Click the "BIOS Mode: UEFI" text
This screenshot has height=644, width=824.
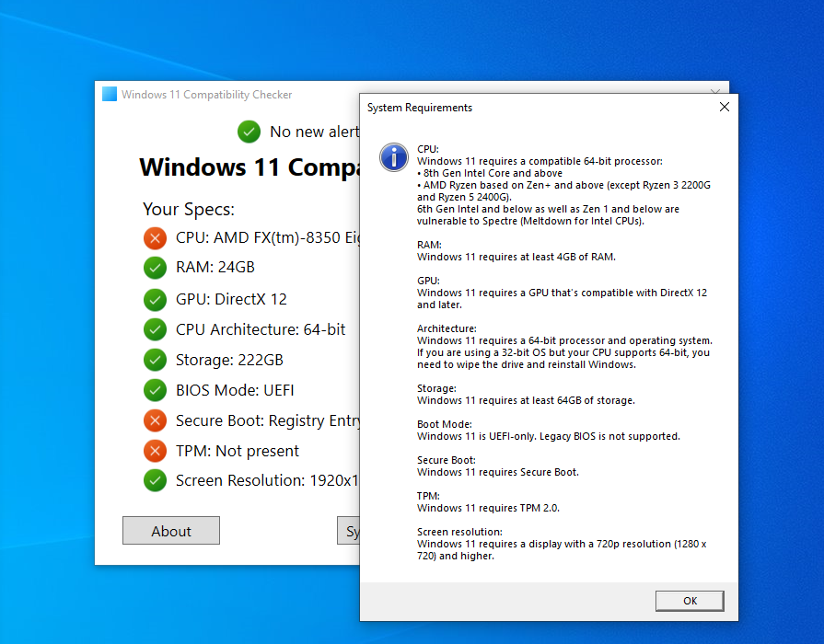pos(235,390)
